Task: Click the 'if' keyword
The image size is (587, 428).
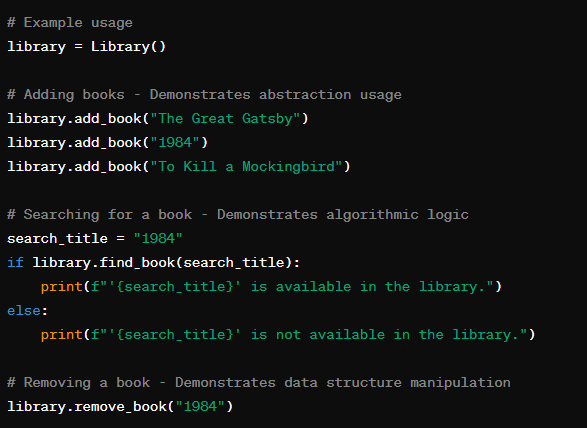Action: click(15, 262)
